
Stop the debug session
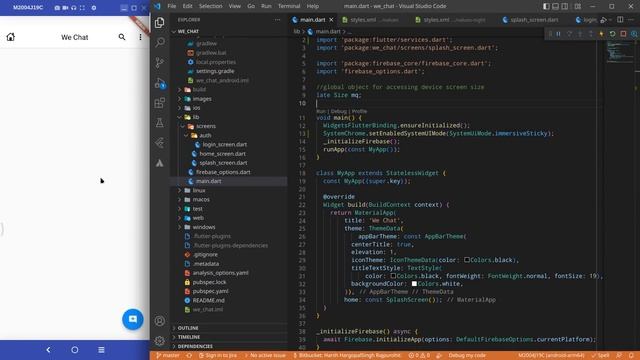tap(623, 34)
